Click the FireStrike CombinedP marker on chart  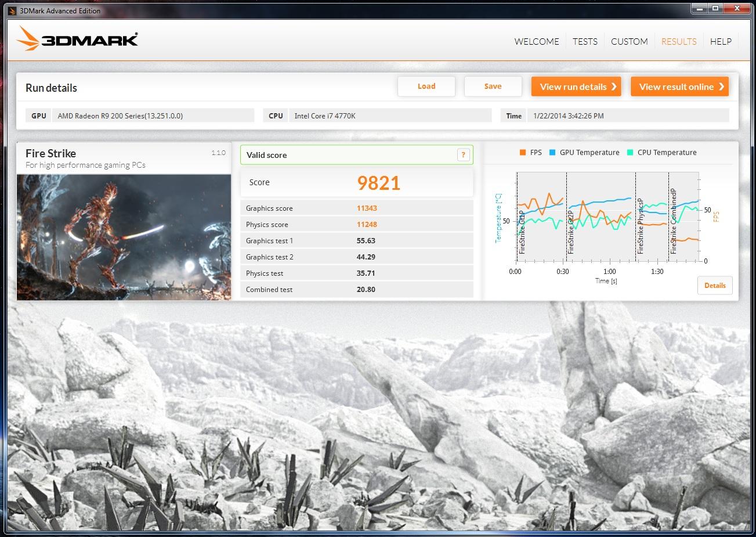pos(674,221)
